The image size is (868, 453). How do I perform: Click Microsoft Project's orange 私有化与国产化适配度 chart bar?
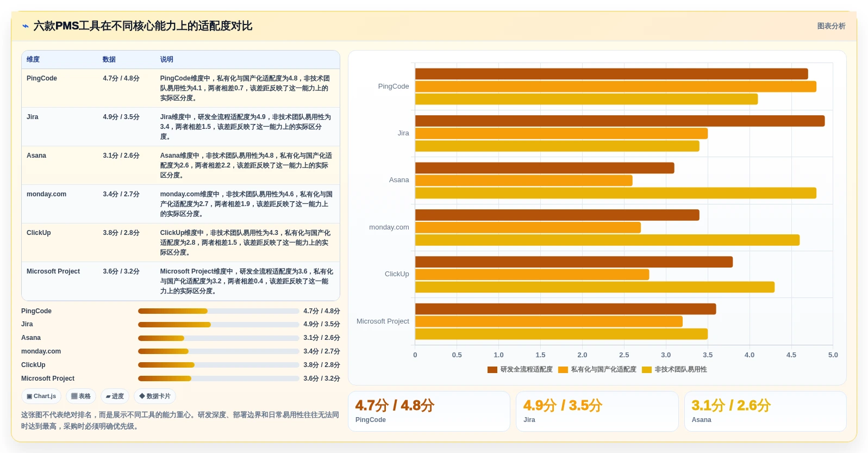549,321
